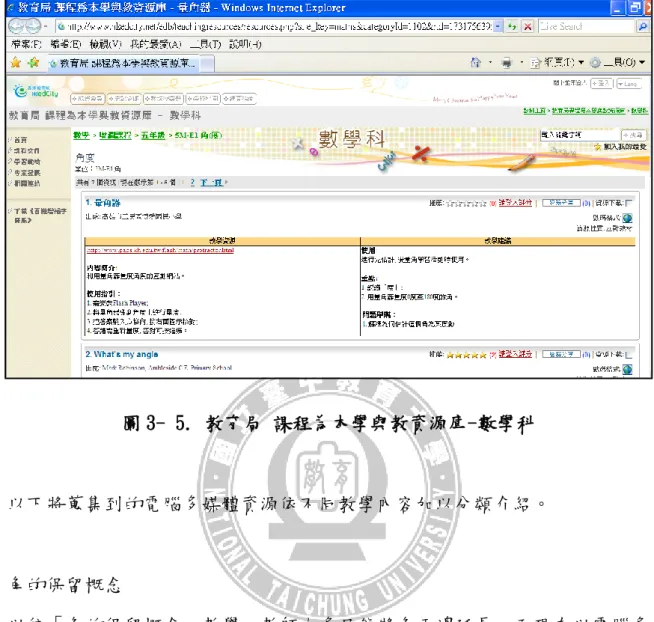Click the blank new tab button
Viewport: 654px width, 622px height.
(x=208, y=64)
